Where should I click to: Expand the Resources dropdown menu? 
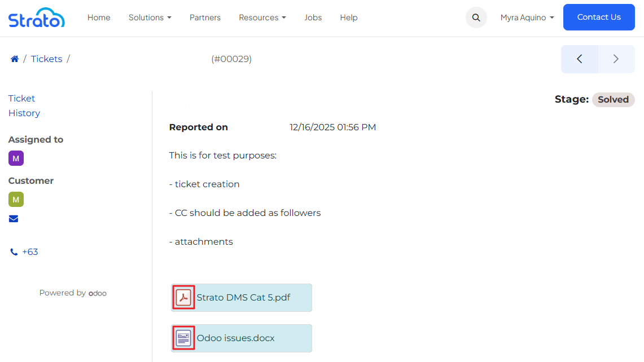point(262,17)
